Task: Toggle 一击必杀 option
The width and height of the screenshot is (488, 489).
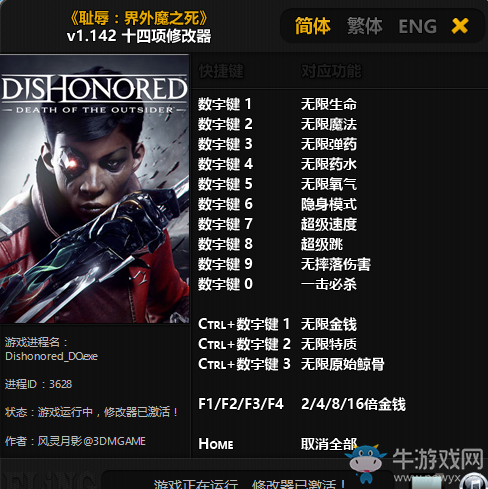Action: tap(329, 284)
